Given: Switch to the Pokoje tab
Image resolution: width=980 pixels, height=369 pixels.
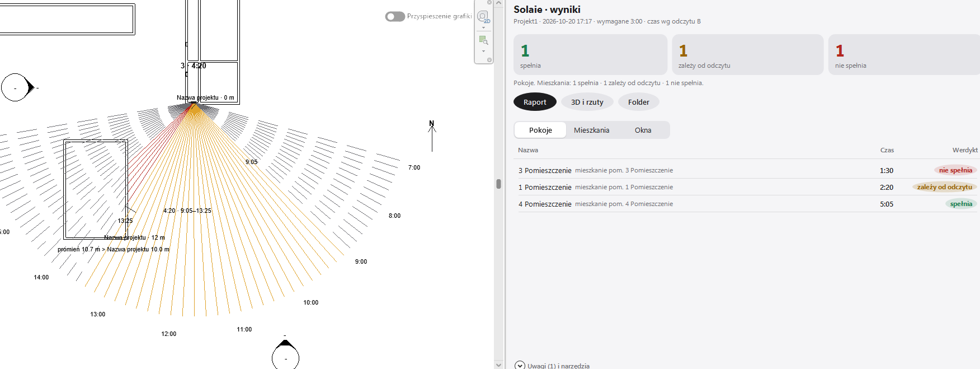Looking at the screenshot, I should [540, 130].
